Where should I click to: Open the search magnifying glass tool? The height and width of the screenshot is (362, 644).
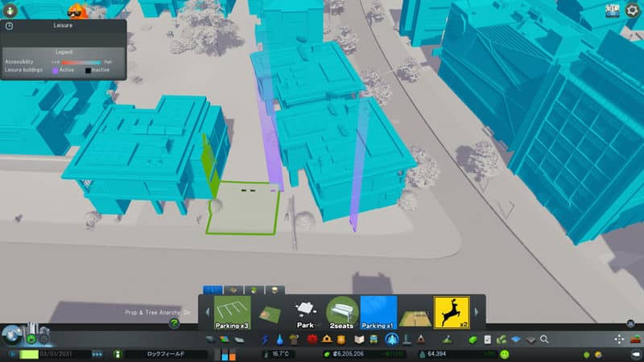click(545, 340)
